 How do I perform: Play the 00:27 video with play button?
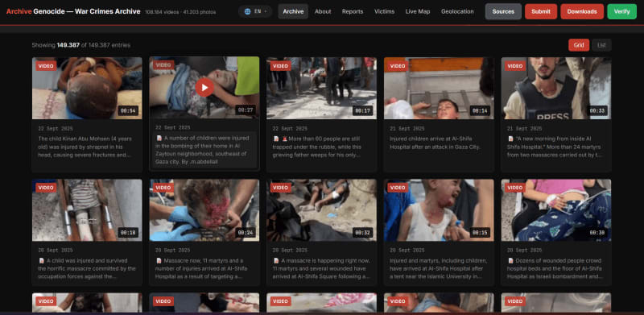(x=204, y=87)
